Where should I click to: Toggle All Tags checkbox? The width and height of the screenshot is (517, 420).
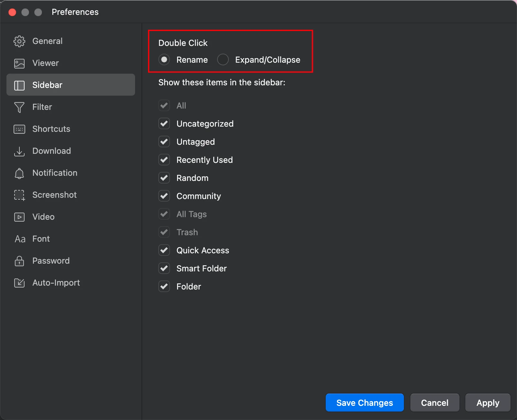[164, 214]
